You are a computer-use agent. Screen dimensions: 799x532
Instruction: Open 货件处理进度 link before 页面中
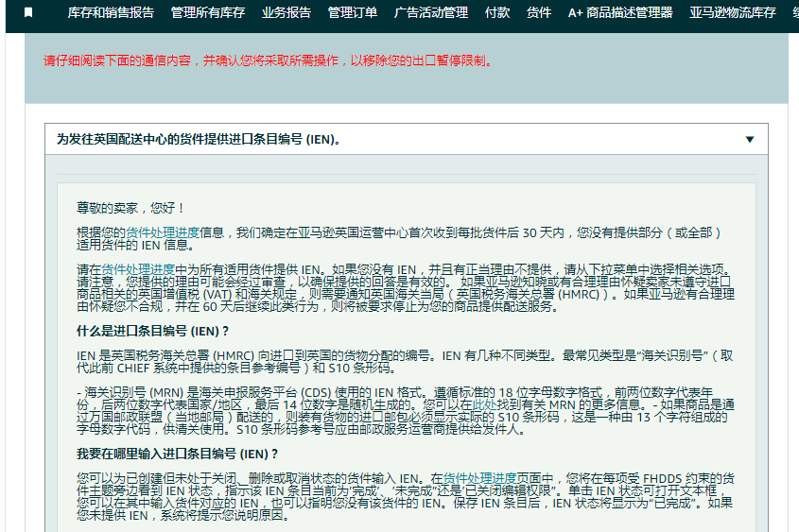tap(480, 478)
